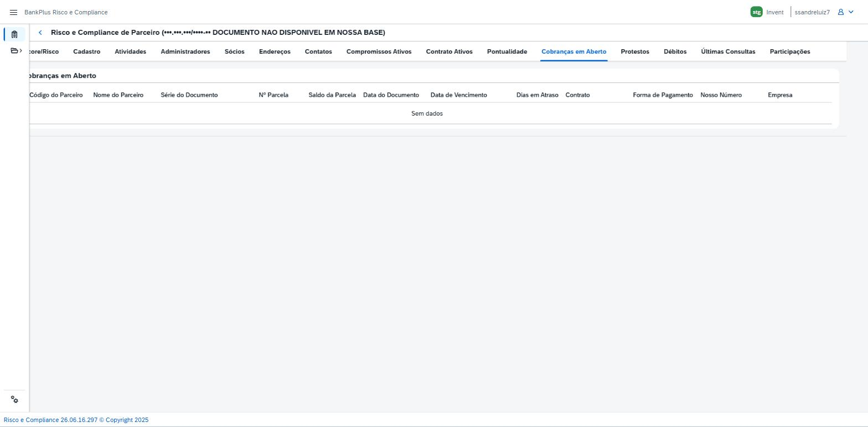View the Pontualidade tab

click(507, 51)
